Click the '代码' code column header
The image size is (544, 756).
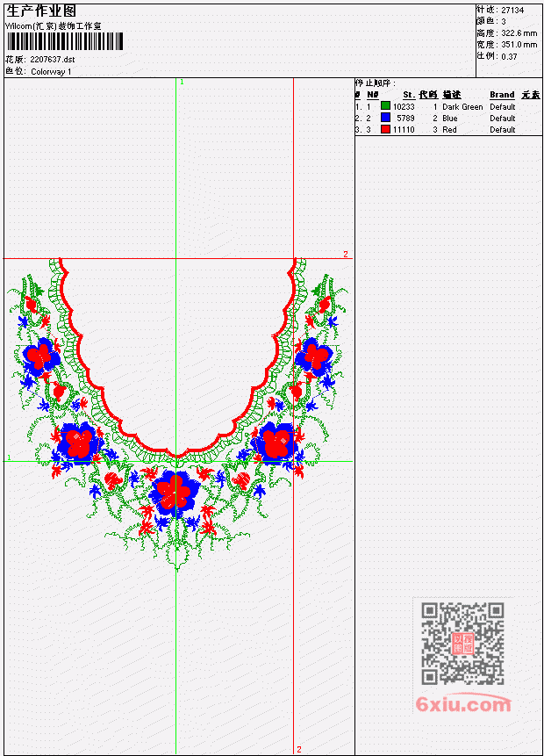[428, 95]
